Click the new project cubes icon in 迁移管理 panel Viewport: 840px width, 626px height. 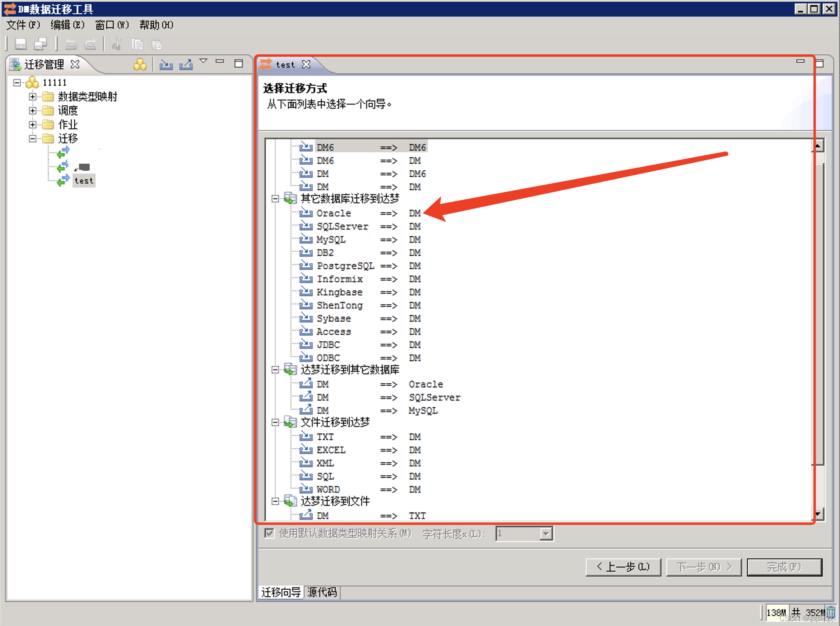coord(140,64)
